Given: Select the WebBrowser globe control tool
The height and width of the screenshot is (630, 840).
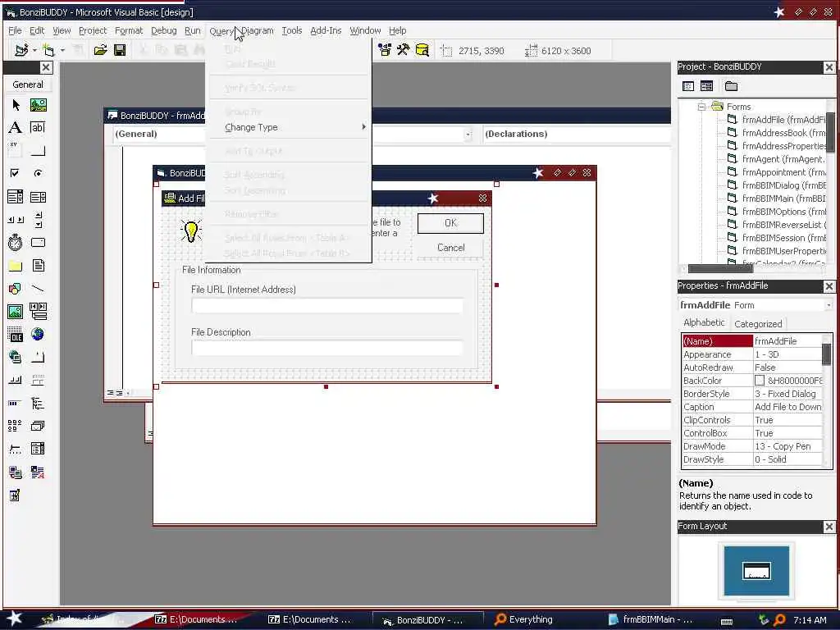Looking at the screenshot, I should tap(38, 335).
